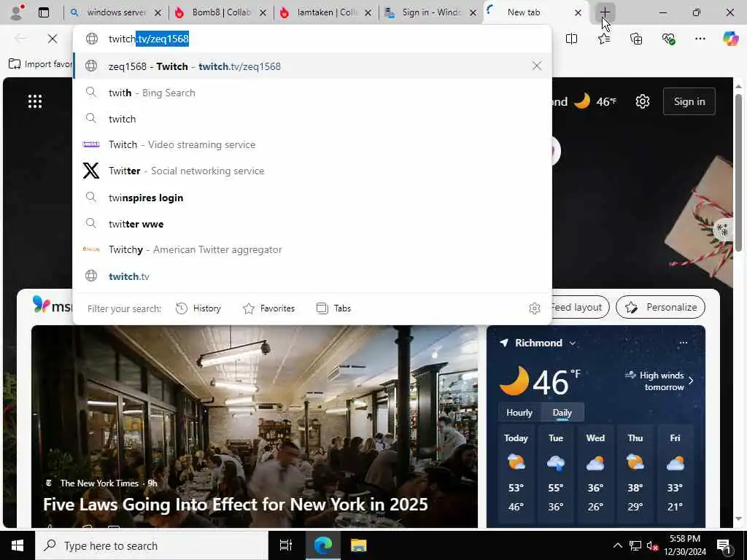
Task: Open the Windows Start menu
Action: (x=18, y=545)
